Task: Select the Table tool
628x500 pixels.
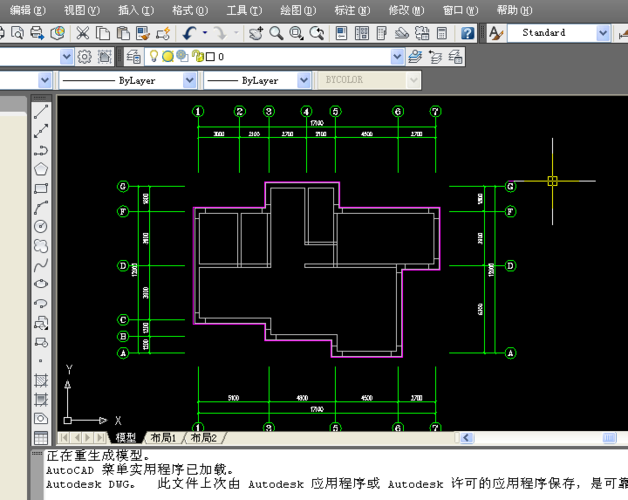Action: [41, 438]
